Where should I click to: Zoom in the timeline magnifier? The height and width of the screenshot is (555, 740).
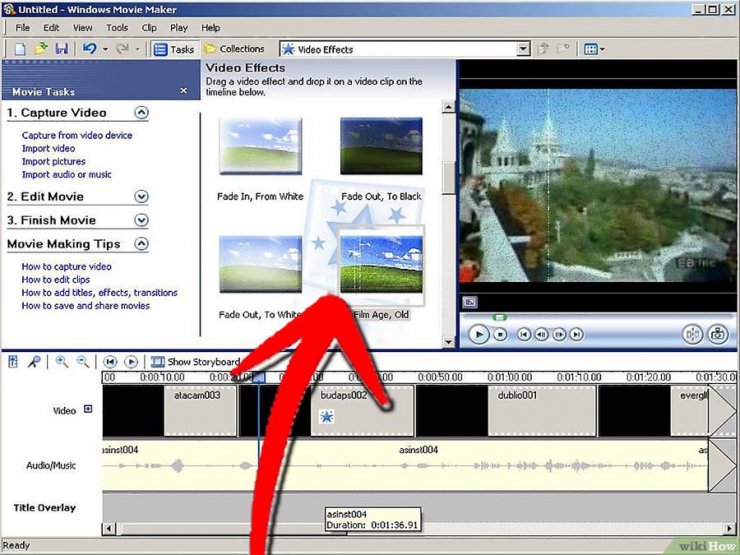click(x=61, y=362)
